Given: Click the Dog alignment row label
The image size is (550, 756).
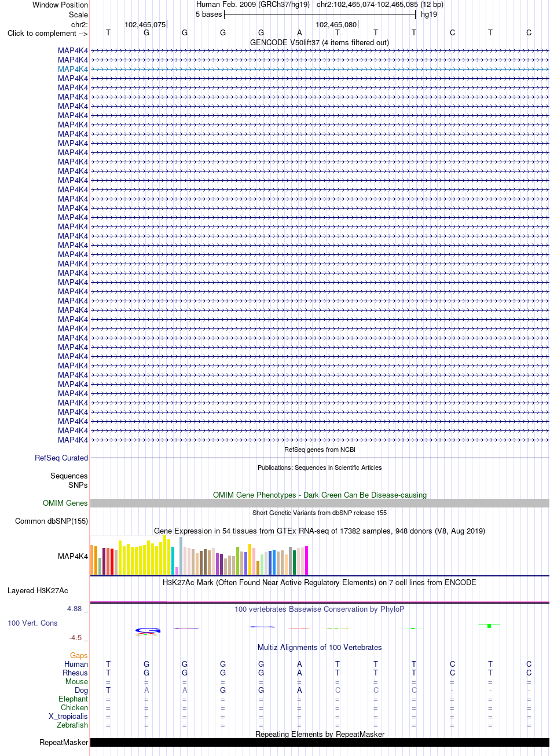Looking at the screenshot, I should click(x=81, y=691).
